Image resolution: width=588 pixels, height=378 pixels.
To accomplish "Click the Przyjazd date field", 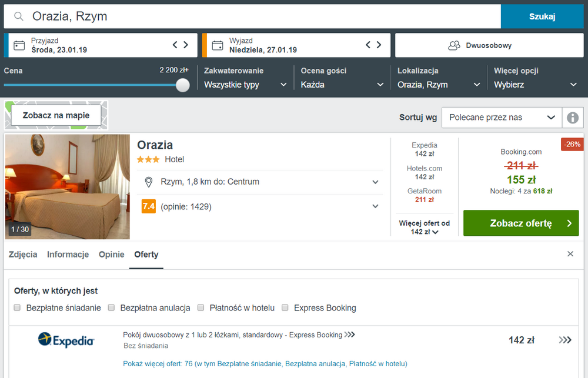I will pos(101,45).
